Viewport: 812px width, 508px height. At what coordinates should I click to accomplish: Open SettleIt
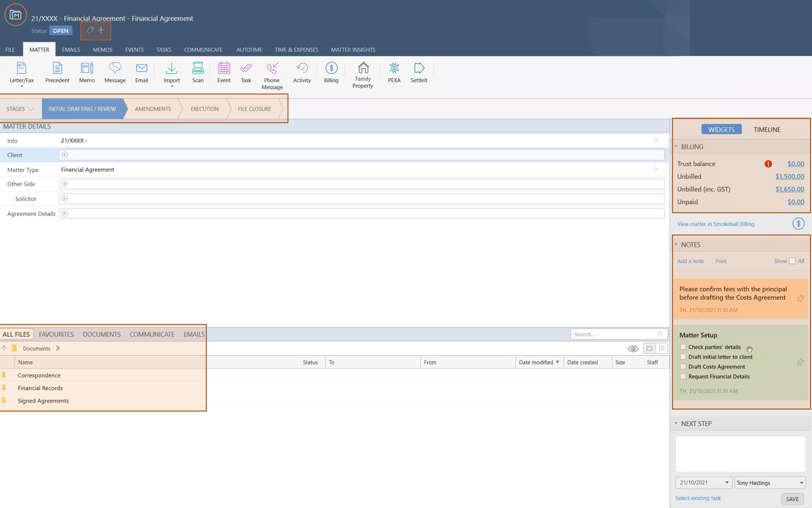tap(419, 72)
